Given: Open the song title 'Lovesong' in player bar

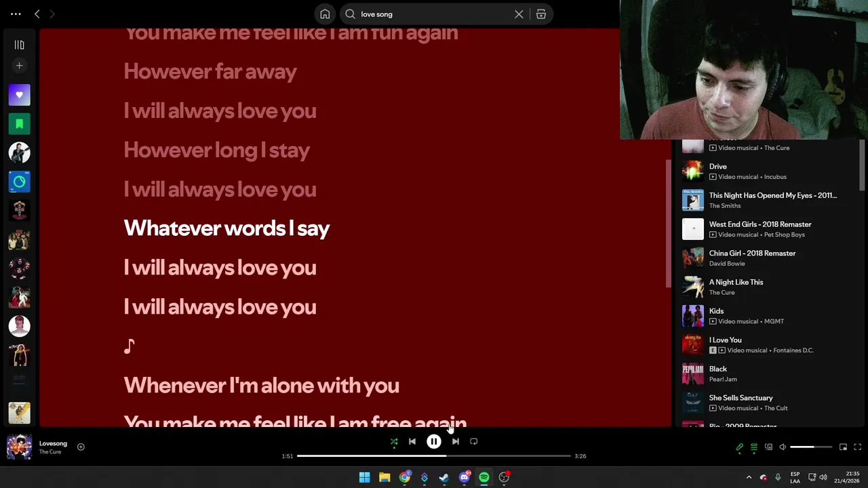Looking at the screenshot, I should tap(53, 443).
